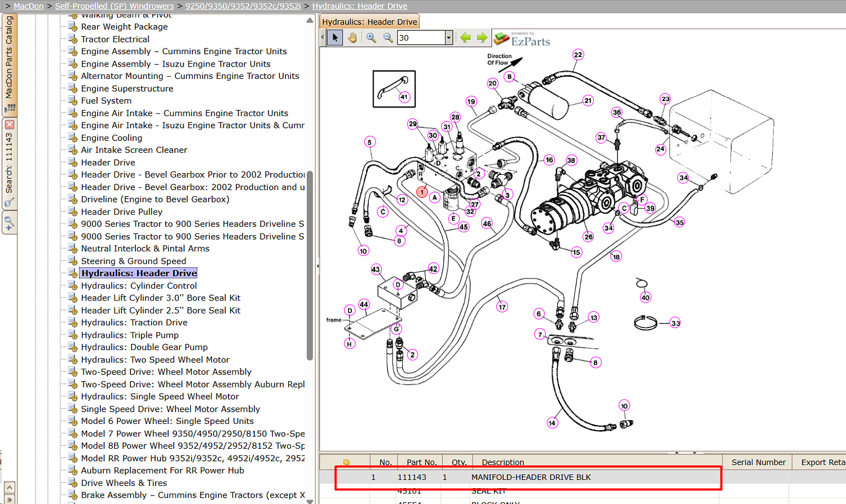Select callout 14 hose on the diagram
This screenshot has height=504, width=846.
pos(552,423)
